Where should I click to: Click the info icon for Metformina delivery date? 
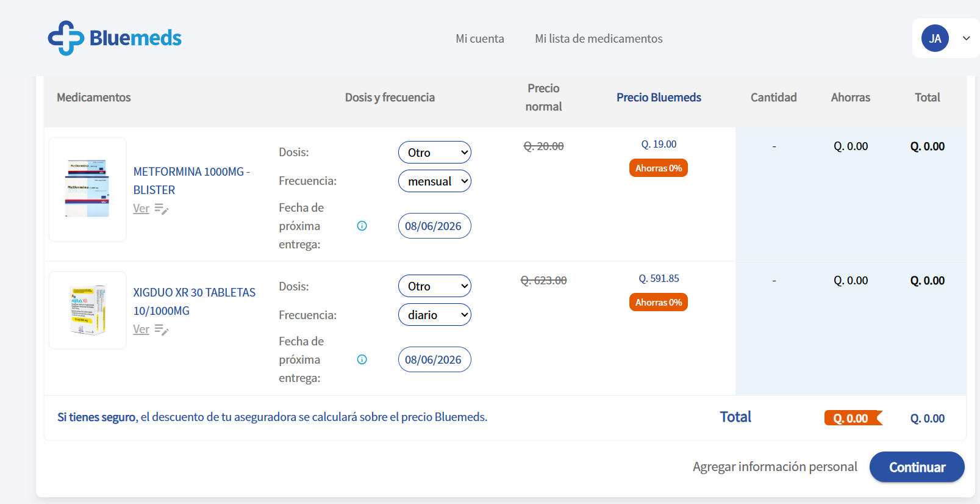362,226
